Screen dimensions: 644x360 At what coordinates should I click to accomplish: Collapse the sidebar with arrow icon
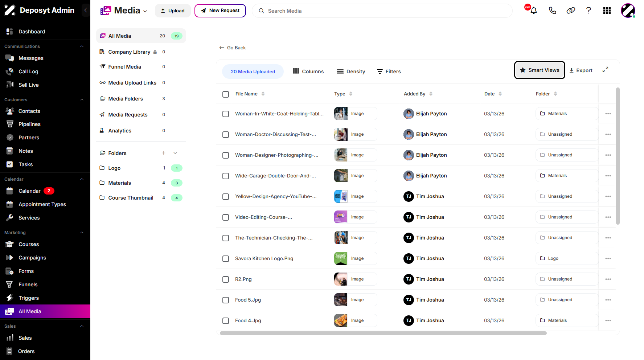point(86,10)
